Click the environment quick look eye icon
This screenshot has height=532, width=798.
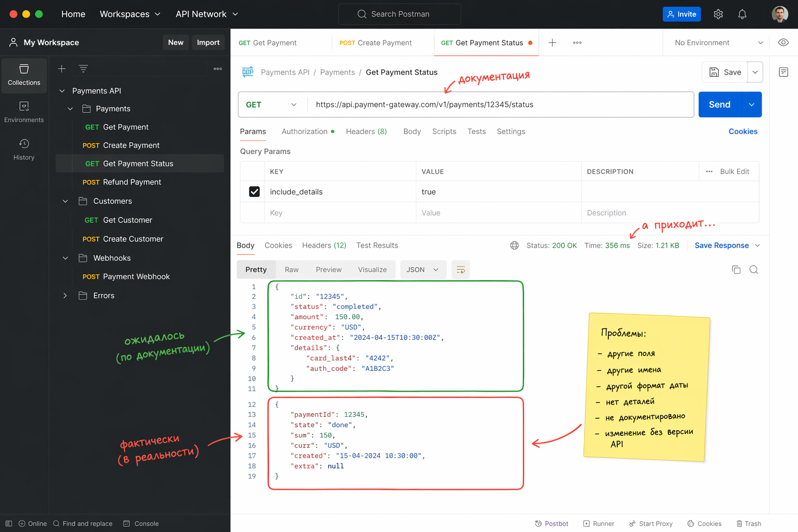click(783, 43)
